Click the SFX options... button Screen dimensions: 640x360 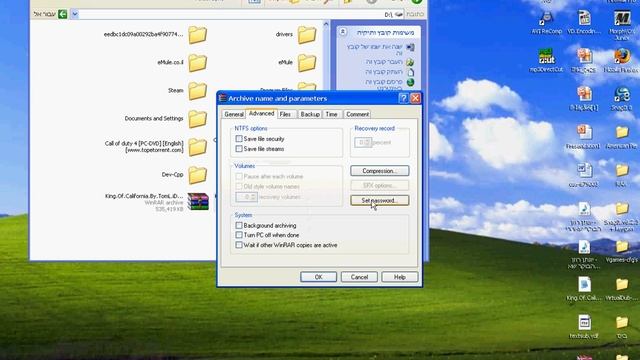380,186
